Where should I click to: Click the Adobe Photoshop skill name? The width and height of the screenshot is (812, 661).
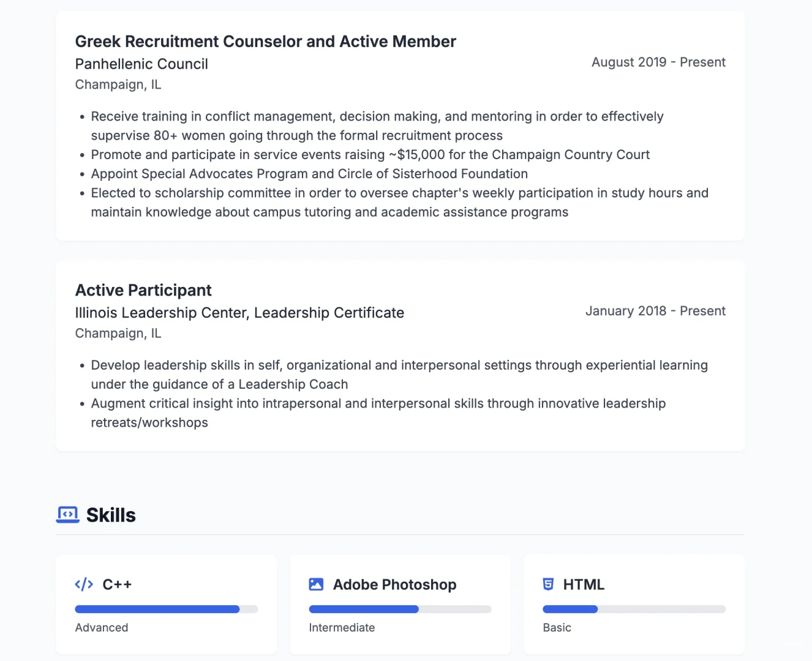(x=394, y=584)
